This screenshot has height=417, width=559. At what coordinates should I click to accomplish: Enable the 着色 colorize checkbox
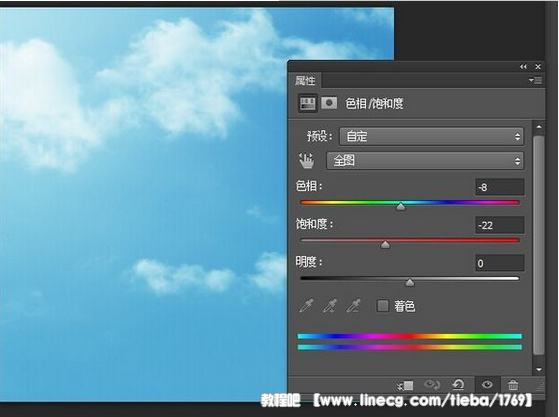pyautogui.click(x=383, y=306)
